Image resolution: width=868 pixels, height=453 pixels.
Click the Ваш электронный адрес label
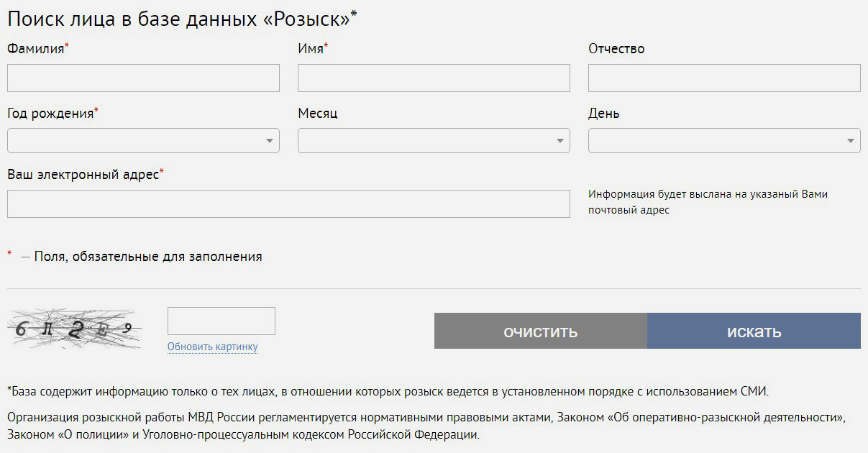coord(83,175)
